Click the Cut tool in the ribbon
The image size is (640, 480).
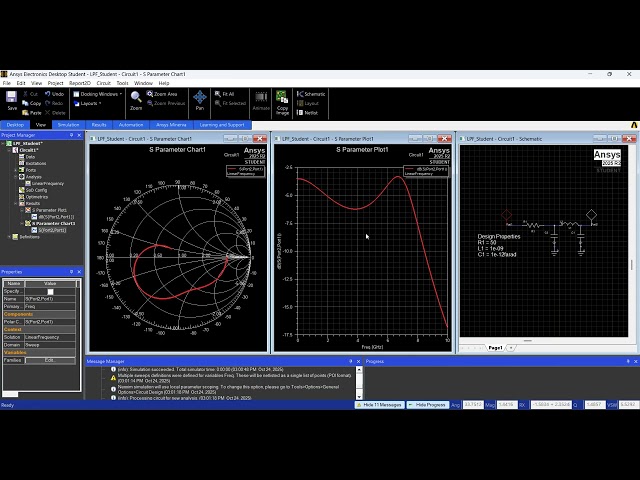[31, 94]
